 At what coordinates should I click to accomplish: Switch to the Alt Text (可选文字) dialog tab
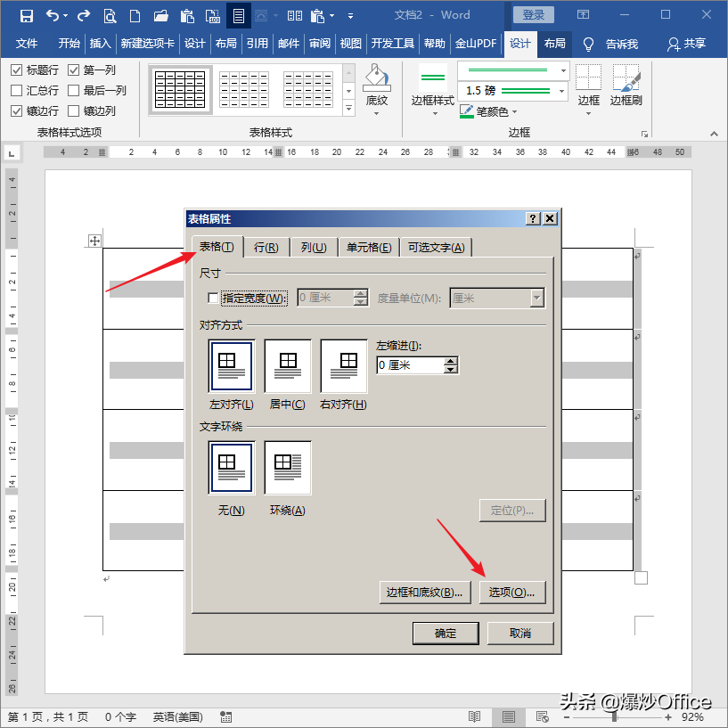click(x=437, y=248)
